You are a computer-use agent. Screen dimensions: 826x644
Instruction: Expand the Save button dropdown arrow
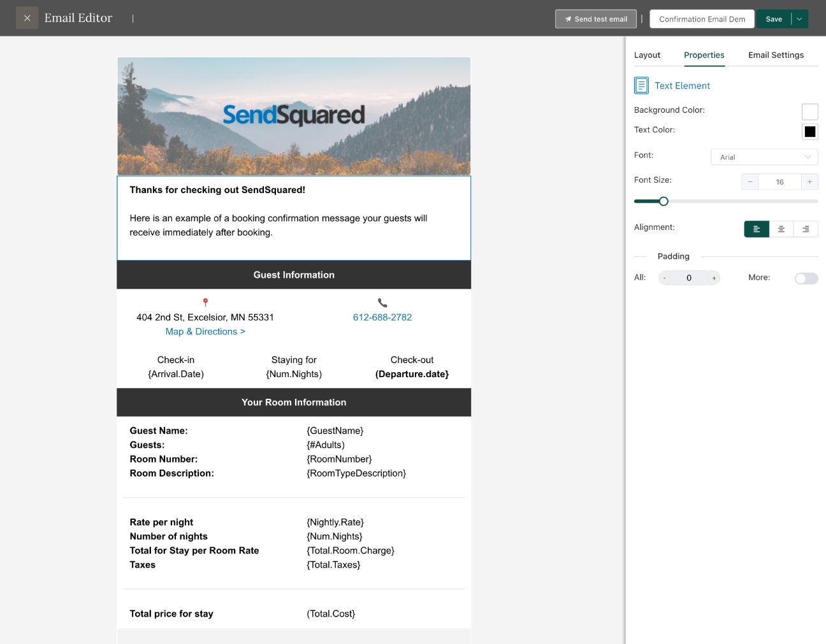(799, 19)
